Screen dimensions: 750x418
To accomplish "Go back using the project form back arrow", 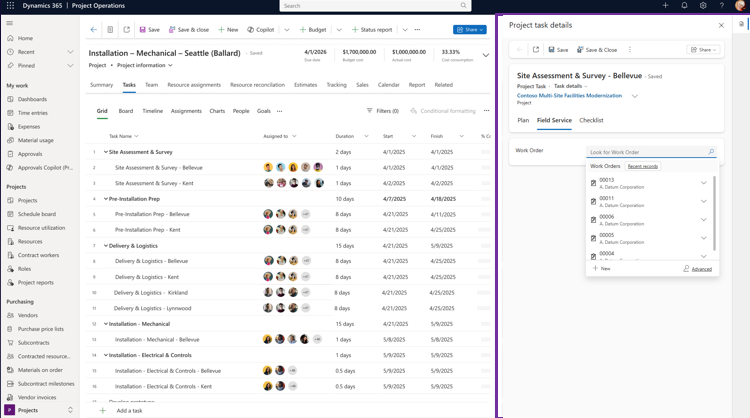I will pos(94,30).
